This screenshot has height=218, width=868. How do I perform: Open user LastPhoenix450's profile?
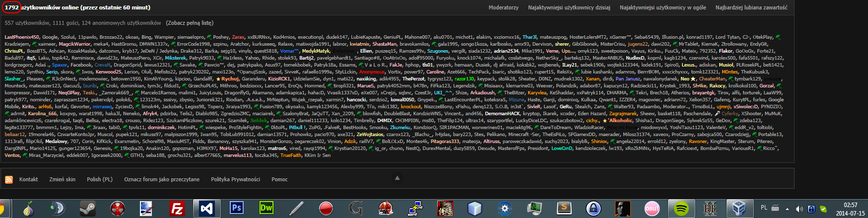(x=22, y=37)
